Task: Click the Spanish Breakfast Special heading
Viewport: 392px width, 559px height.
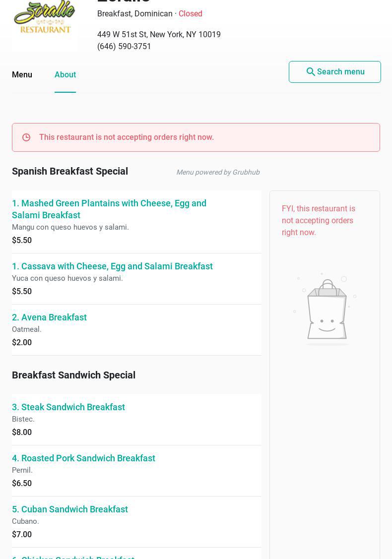Action: tap(70, 171)
